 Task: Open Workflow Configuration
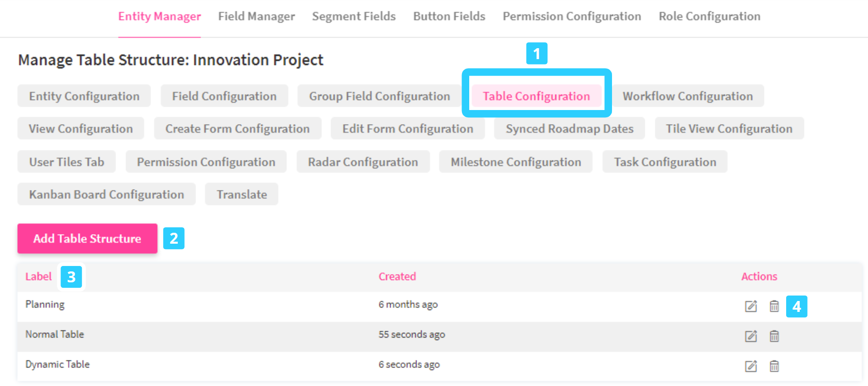(x=687, y=96)
